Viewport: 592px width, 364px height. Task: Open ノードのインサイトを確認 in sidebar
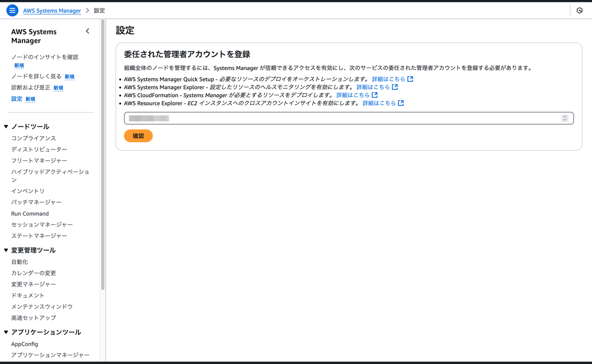(45, 57)
